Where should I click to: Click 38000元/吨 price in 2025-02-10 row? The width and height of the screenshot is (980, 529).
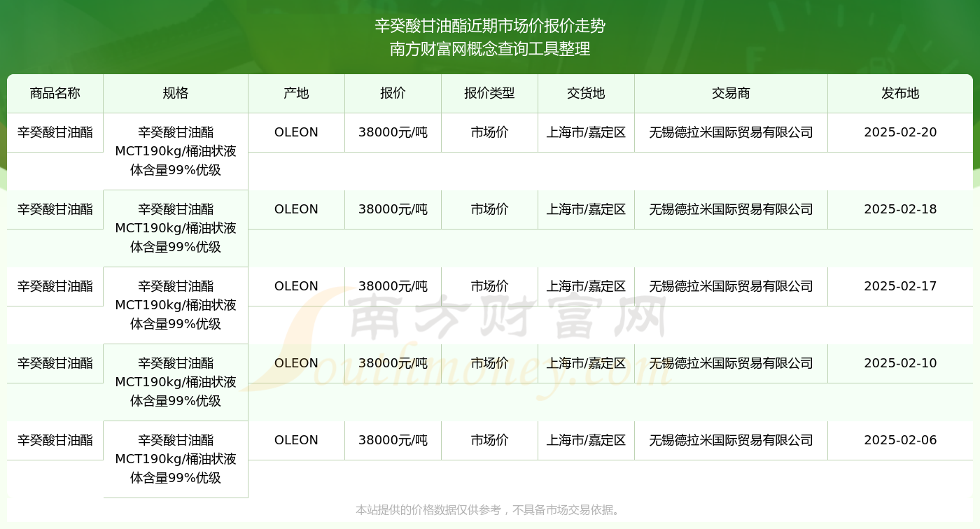pos(393,363)
